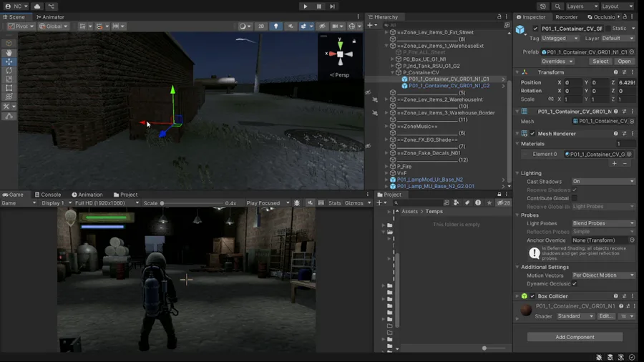Open Full HD (1920x1080) resolution dropdown
Viewport: 644px width, 362px height.
click(x=107, y=202)
